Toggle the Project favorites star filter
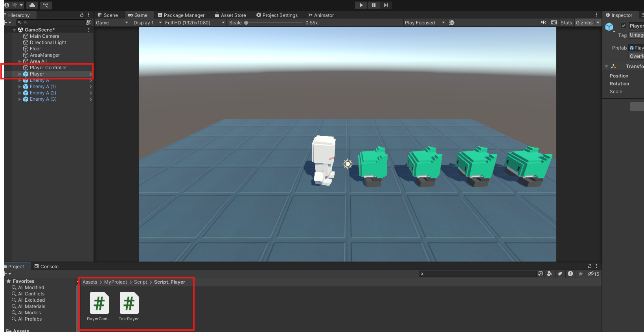The height and width of the screenshot is (332, 644). pyautogui.click(x=581, y=274)
